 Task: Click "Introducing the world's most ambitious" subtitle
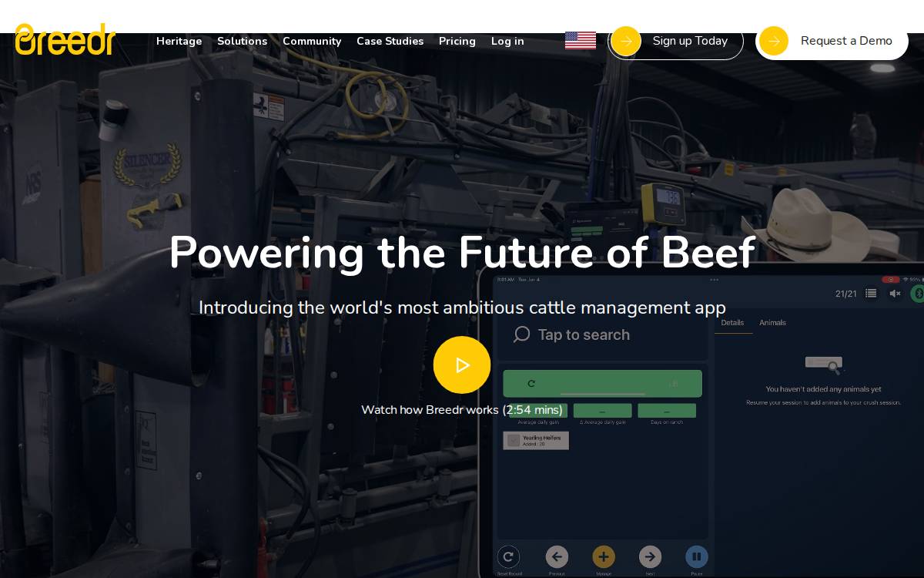click(x=462, y=308)
